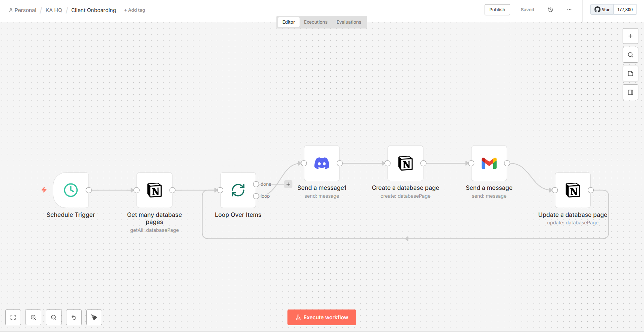Select the Discord Send a message1 node
The width and height of the screenshot is (644, 332).
click(x=322, y=164)
